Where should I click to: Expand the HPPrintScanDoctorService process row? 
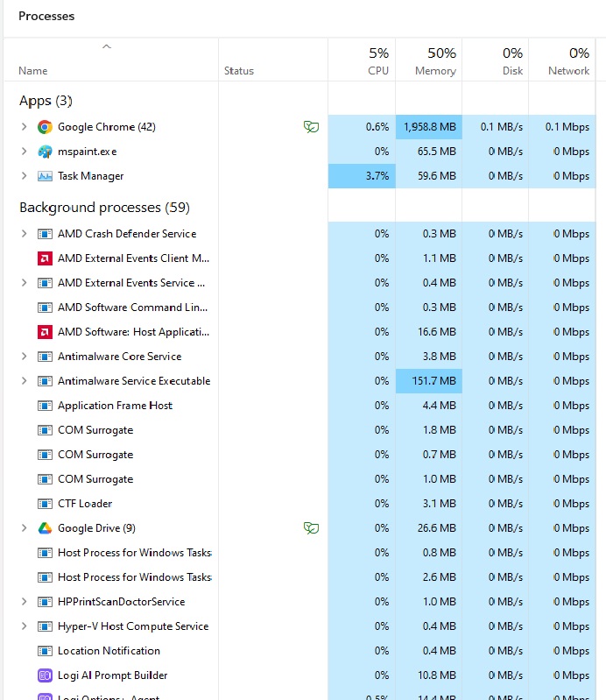tap(24, 602)
